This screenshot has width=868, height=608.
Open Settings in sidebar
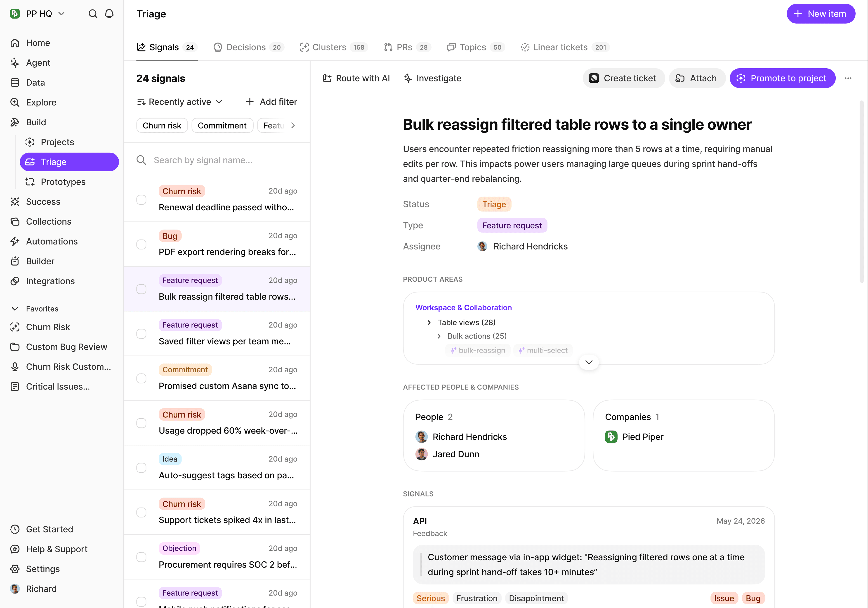click(x=42, y=569)
